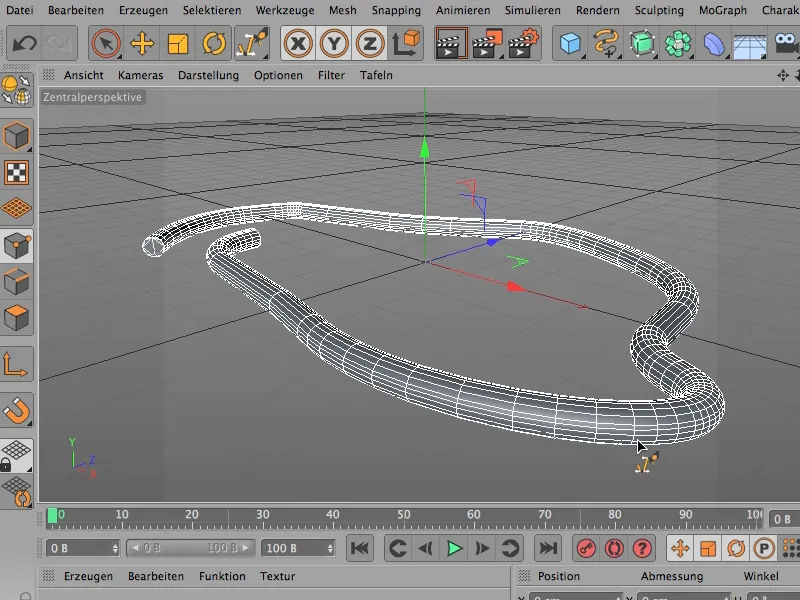Open the viewport Filter menu
Screen dimensions: 800x600
[x=331, y=75]
